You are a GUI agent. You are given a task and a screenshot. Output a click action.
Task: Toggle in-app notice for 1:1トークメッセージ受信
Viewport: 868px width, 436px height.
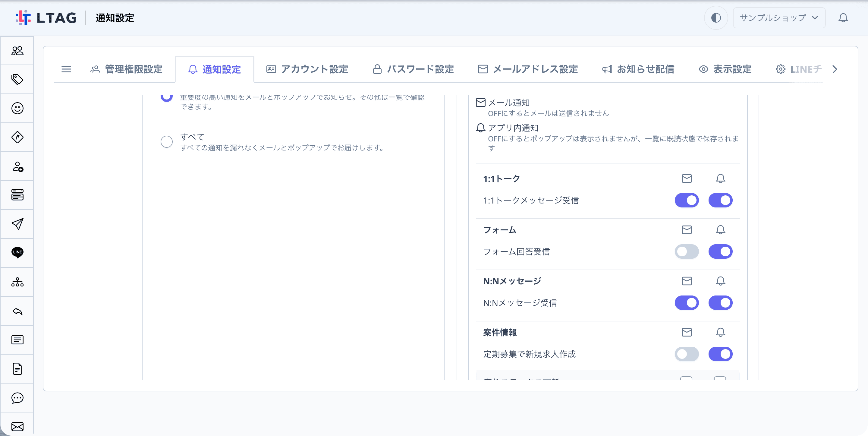pyautogui.click(x=720, y=200)
